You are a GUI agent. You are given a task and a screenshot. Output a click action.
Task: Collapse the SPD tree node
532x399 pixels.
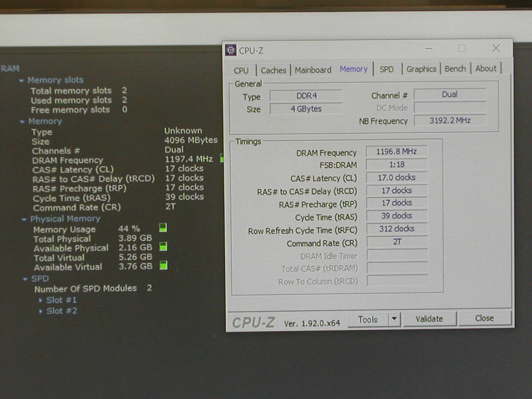(25, 279)
